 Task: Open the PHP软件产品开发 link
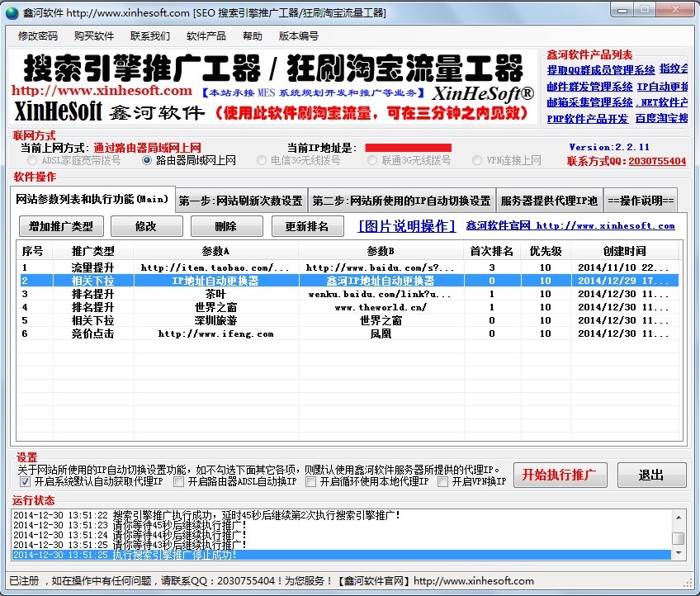click(x=588, y=119)
